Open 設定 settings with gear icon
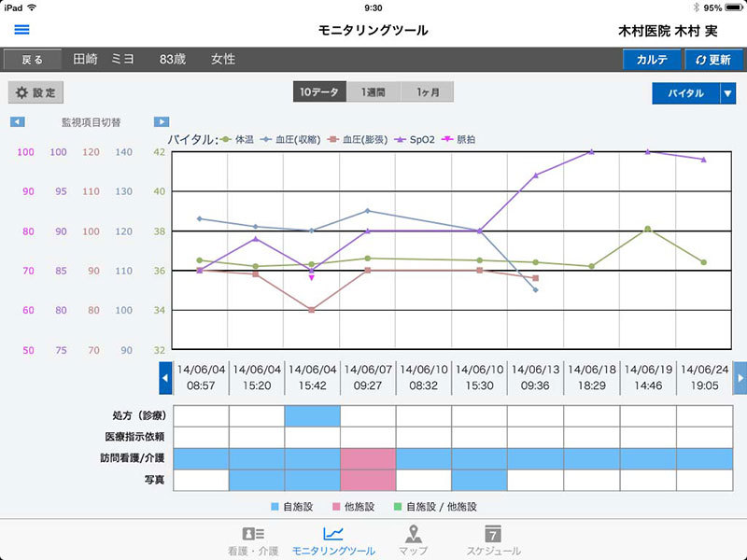 pos(35,92)
